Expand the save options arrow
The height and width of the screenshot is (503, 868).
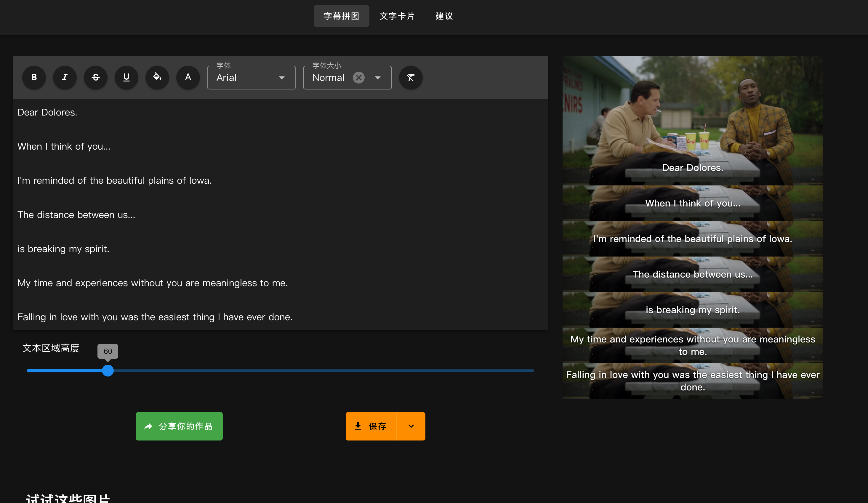click(411, 426)
